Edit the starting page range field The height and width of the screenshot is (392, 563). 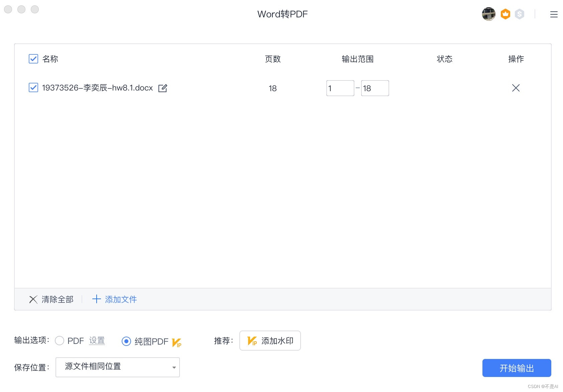click(x=340, y=88)
